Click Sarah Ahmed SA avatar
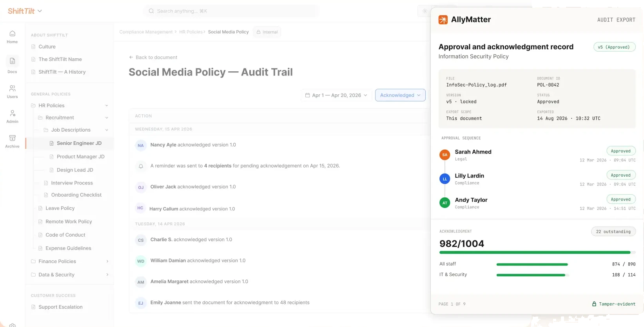Image resolution: width=644 pixels, height=327 pixels. [x=444, y=155]
